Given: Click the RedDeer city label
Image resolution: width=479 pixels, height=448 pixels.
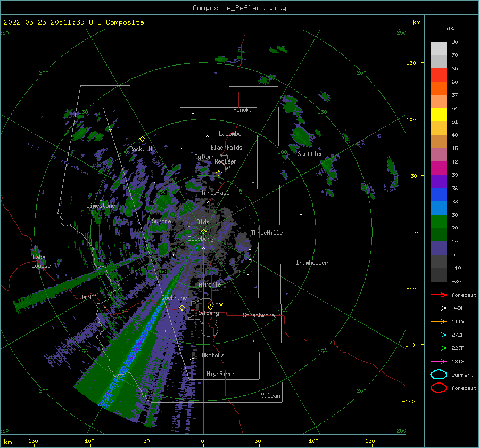Looking at the screenshot, I should (226, 161).
